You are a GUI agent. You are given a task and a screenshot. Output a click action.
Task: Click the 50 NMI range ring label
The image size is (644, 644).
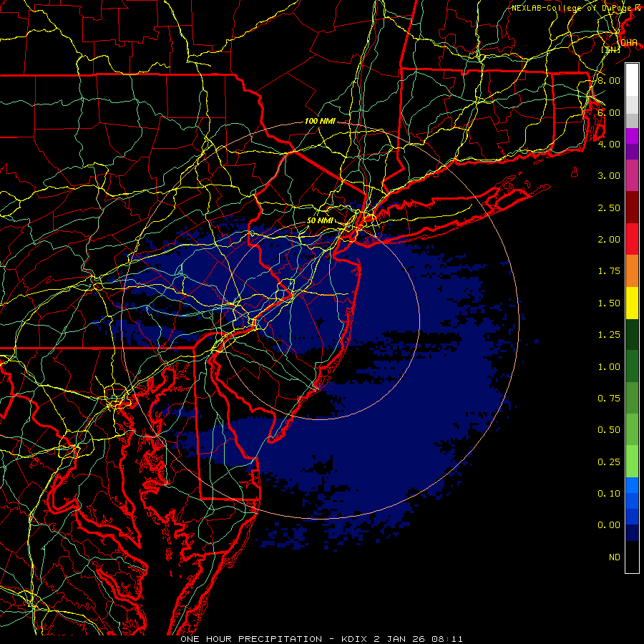(320, 220)
